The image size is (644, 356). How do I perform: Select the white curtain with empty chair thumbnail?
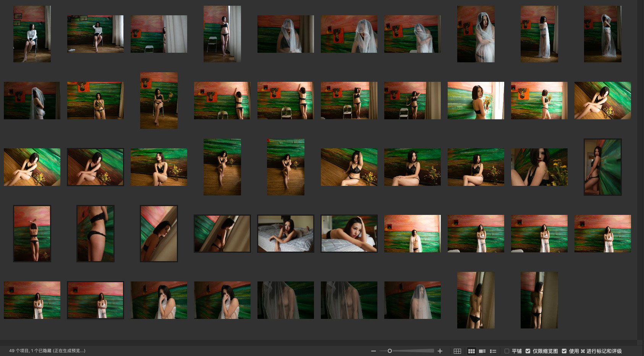[x=159, y=34]
